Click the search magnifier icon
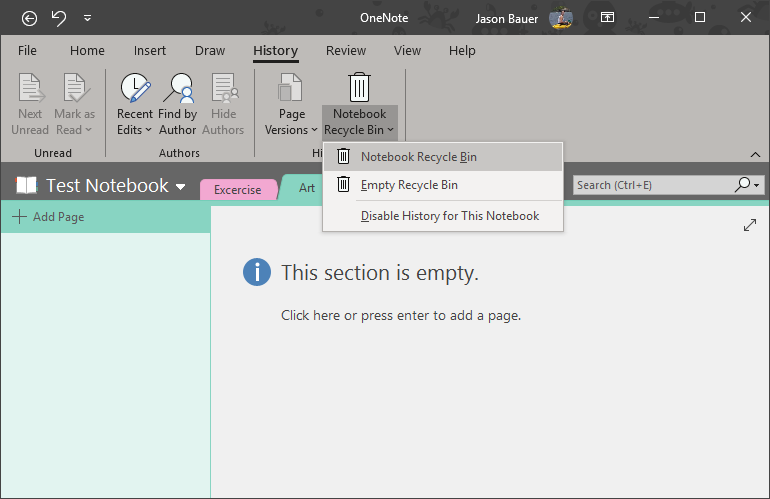The image size is (770, 499). tap(742, 185)
